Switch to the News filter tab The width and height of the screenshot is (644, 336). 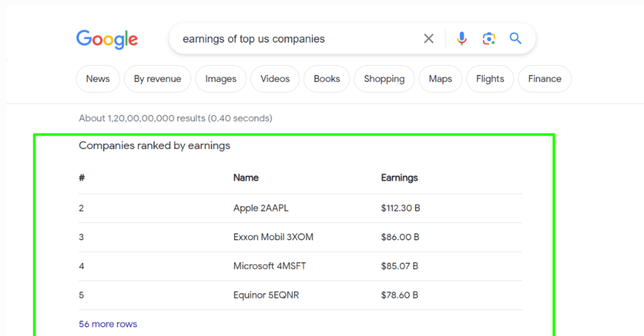[98, 79]
